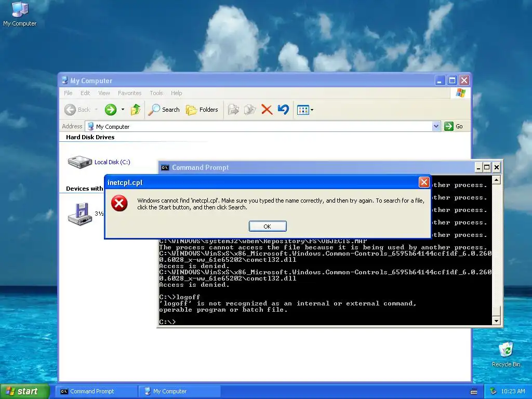Click Command Prompt scrollbar up arrow

coord(496,180)
